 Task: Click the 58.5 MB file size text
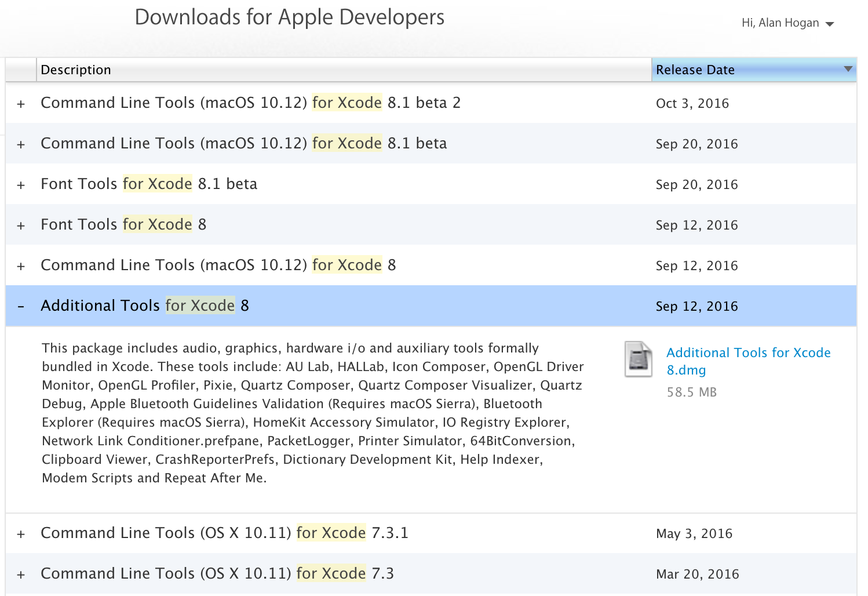point(692,393)
